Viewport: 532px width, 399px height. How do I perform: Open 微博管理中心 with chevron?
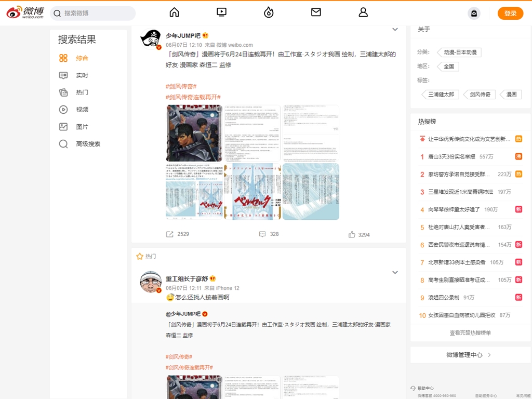469,355
